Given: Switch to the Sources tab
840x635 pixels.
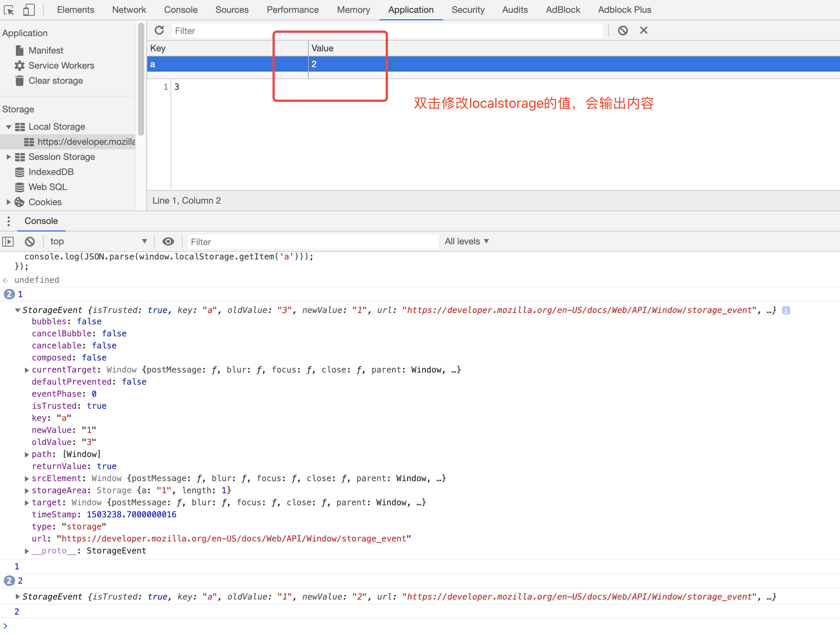Looking at the screenshot, I should pos(232,10).
